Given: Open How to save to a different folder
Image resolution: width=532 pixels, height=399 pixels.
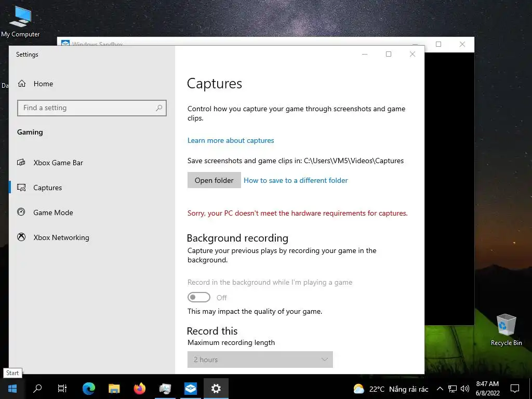Looking at the screenshot, I should [296, 180].
